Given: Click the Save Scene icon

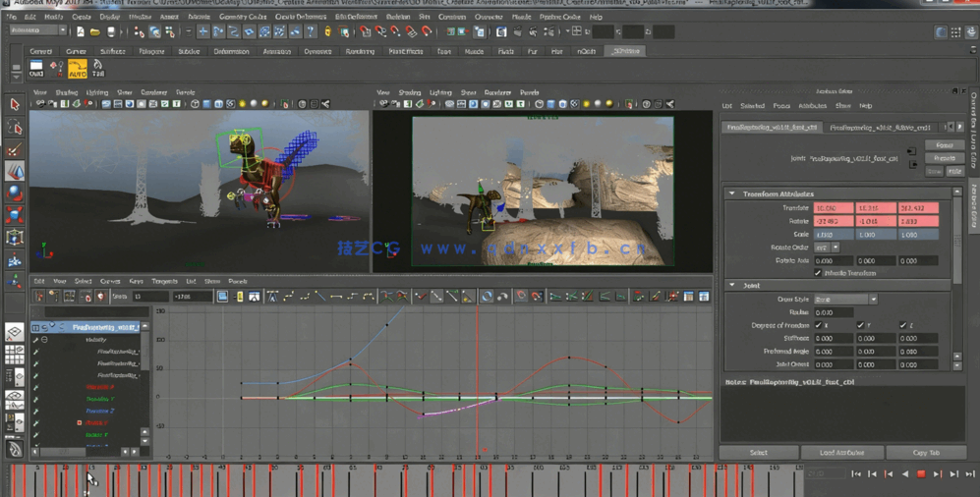Looking at the screenshot, I should [111, 32].
